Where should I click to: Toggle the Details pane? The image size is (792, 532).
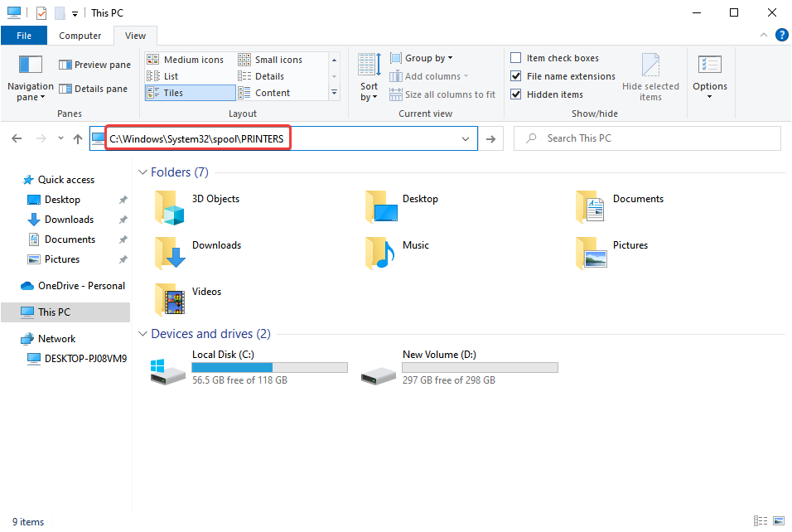(93, 89)
